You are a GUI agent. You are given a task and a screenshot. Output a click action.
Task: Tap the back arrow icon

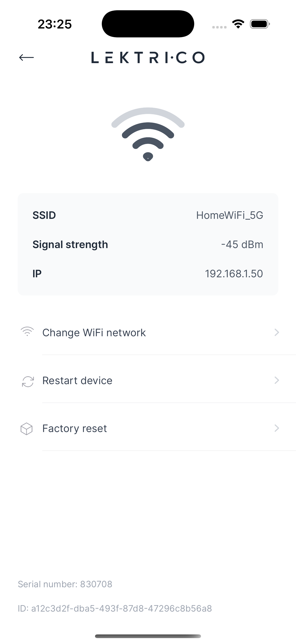coord(27,57)
